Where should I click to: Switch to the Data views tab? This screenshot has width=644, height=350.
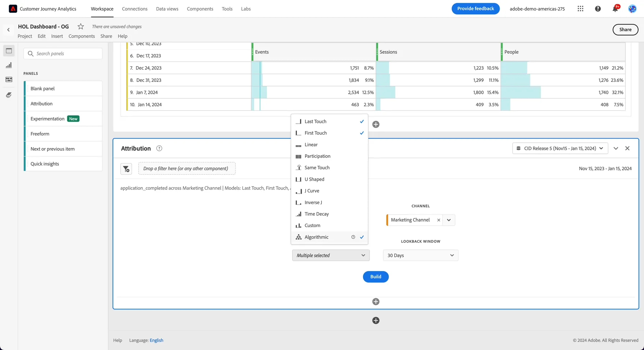click(x=167, y=9)
